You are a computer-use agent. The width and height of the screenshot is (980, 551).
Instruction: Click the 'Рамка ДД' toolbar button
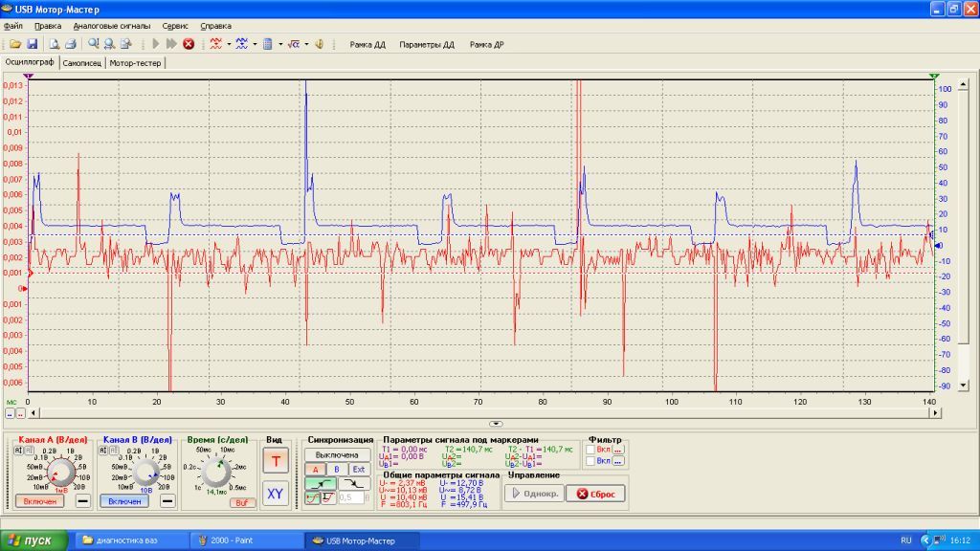[367, 44]
